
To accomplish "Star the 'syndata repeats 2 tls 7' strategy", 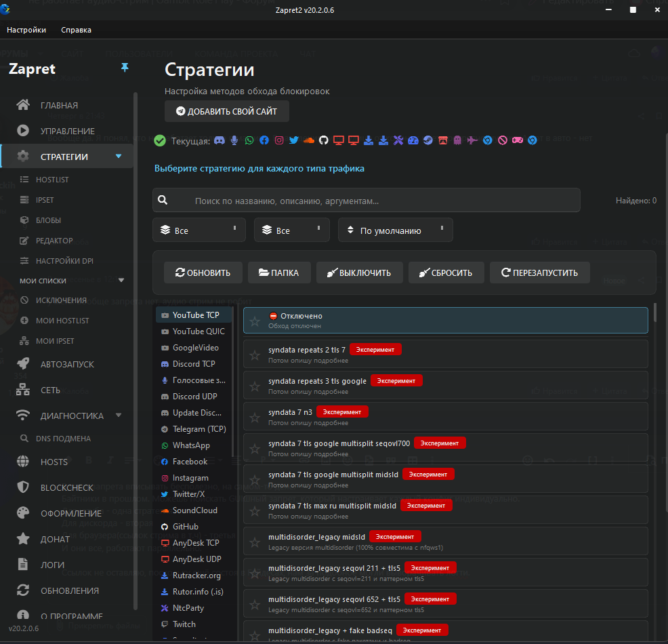I will point(255,355).
